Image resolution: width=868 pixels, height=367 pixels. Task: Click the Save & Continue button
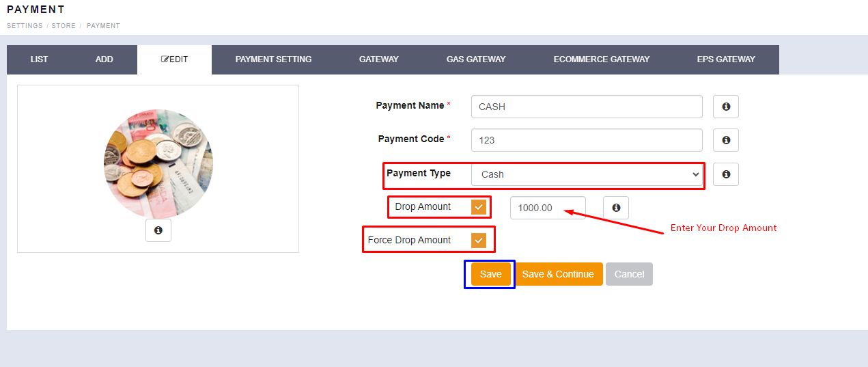coord(558,274)
